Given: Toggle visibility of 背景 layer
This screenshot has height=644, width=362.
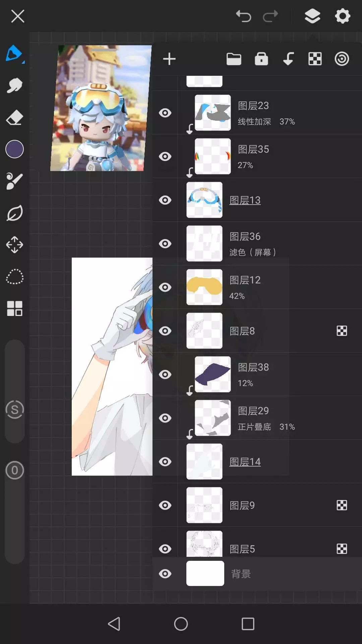Looking at the screenshot, I should pos(165,574).
